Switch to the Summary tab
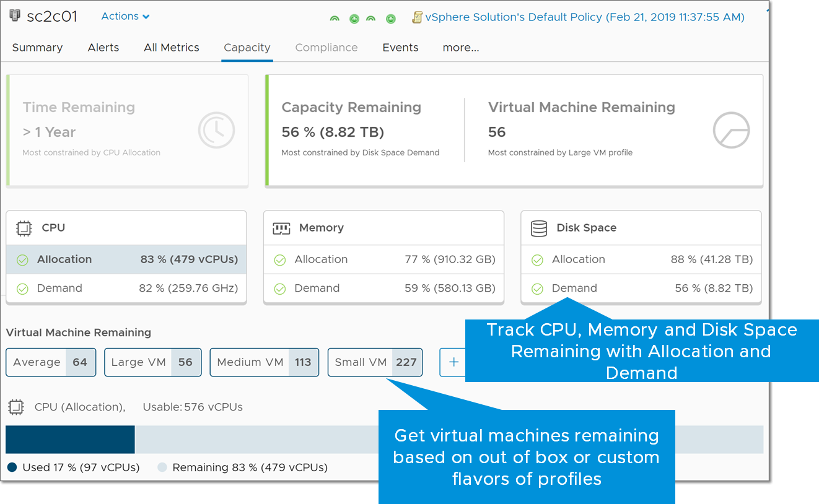819x504 pixels. [x=37, y=48]
